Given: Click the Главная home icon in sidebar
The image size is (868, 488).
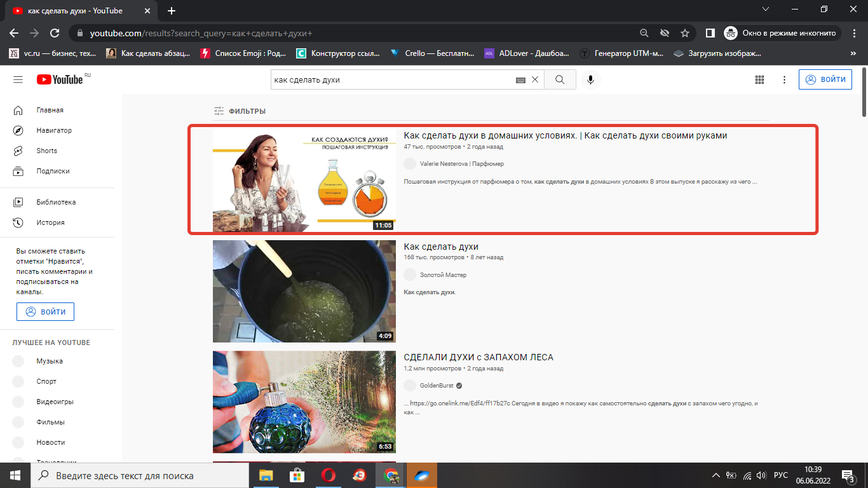Looking at the screenshot, I should tap(18, 110).
